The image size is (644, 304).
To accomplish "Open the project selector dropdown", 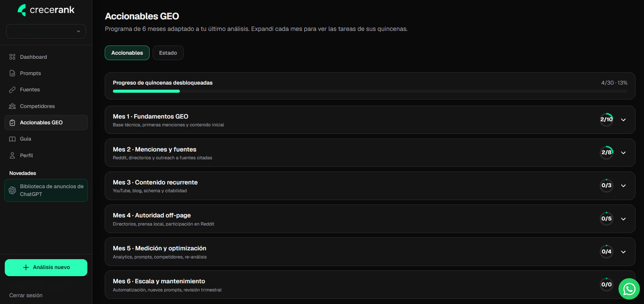I will point(46,31).
